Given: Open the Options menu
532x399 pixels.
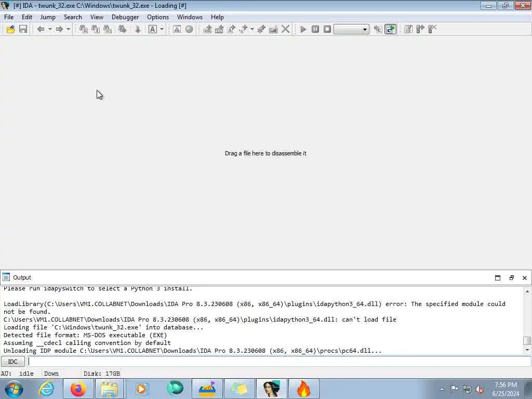Looking at the screenshot, I should [x=158, y=17].
